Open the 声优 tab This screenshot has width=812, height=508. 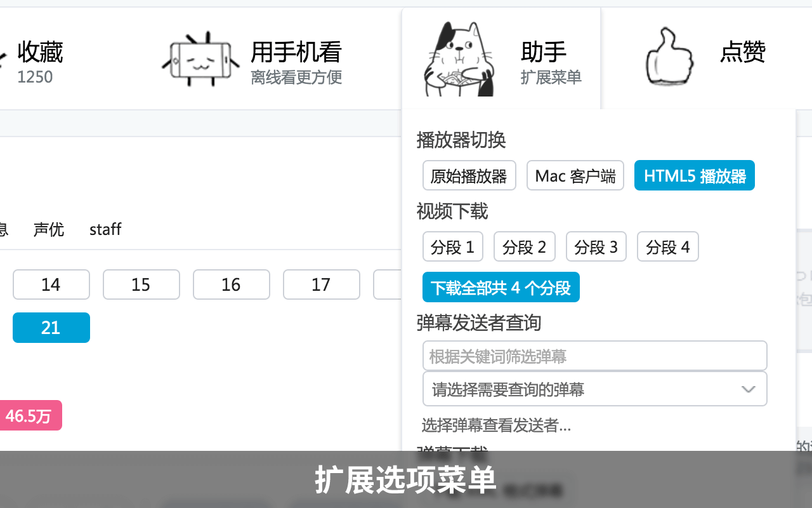click(x=49, y=229)
